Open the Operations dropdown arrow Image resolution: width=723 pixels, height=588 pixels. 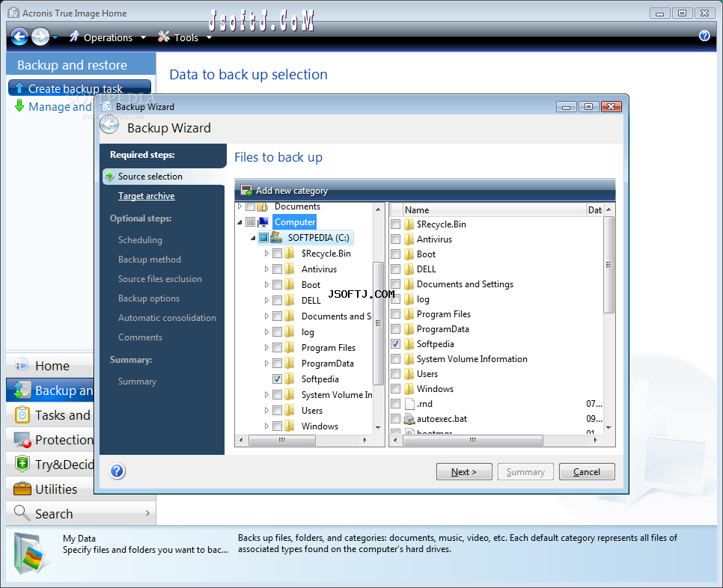click(143, 37)
